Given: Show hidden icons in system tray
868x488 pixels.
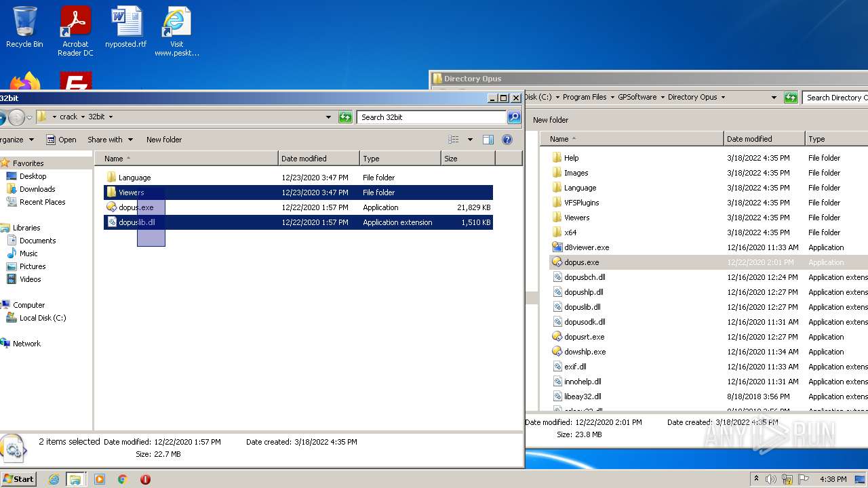Looking at the screenshot, I should (x=756, y=479).
